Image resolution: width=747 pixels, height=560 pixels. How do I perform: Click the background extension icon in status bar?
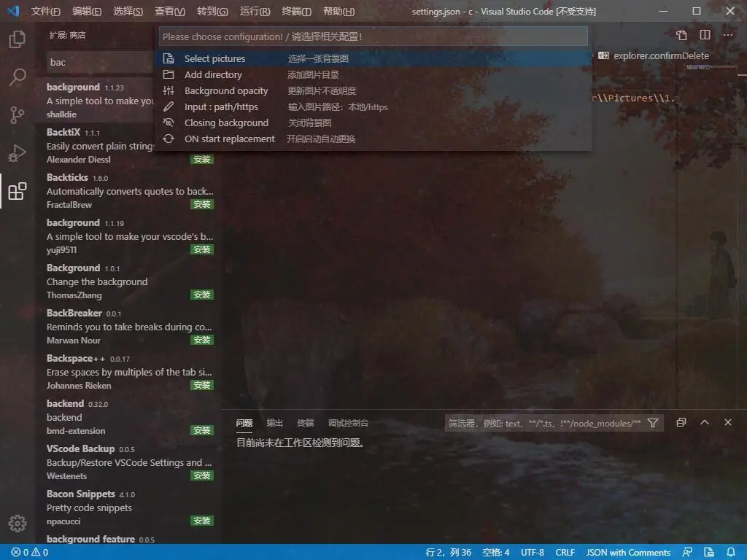click(x=709, y=553)
